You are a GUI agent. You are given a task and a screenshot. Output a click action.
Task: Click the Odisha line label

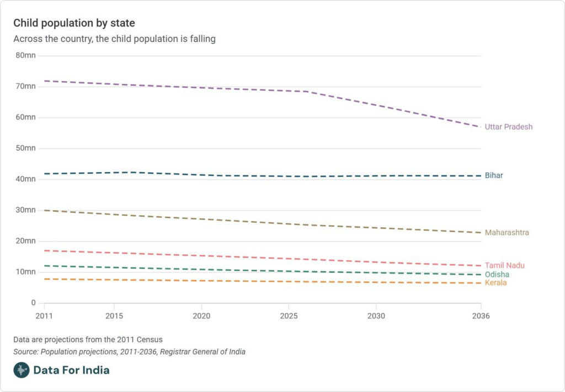pos(497,275)
